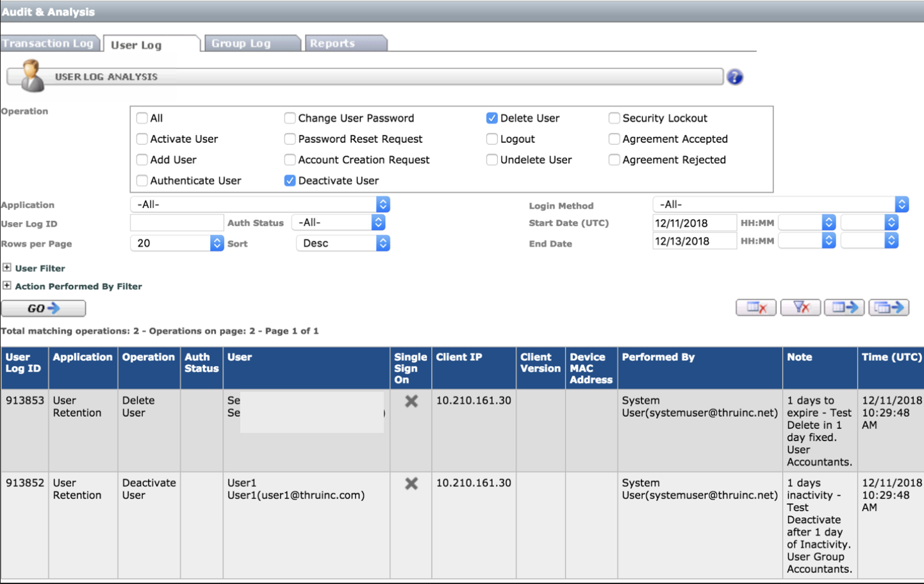Click the User Log Analysis person icon

[31, 76]
